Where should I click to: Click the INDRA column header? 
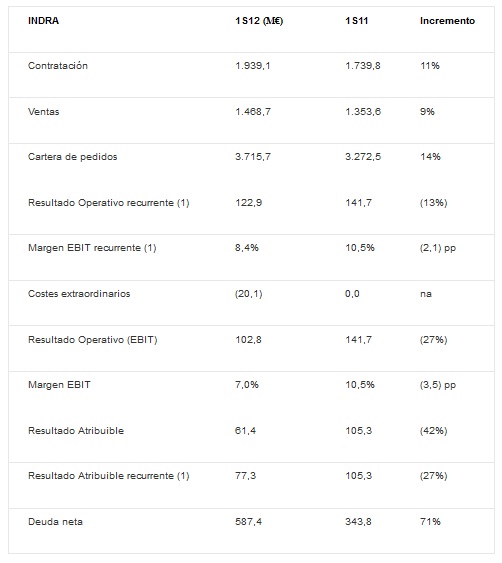43,20
